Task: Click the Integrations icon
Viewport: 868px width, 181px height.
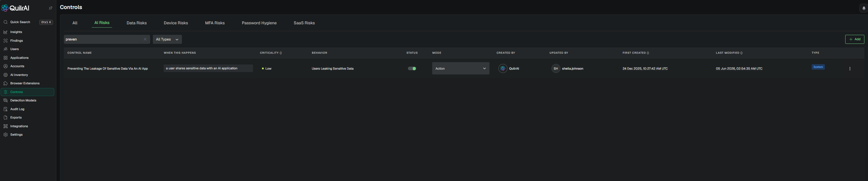Action: pyautogui.click(x=5, y=126)
